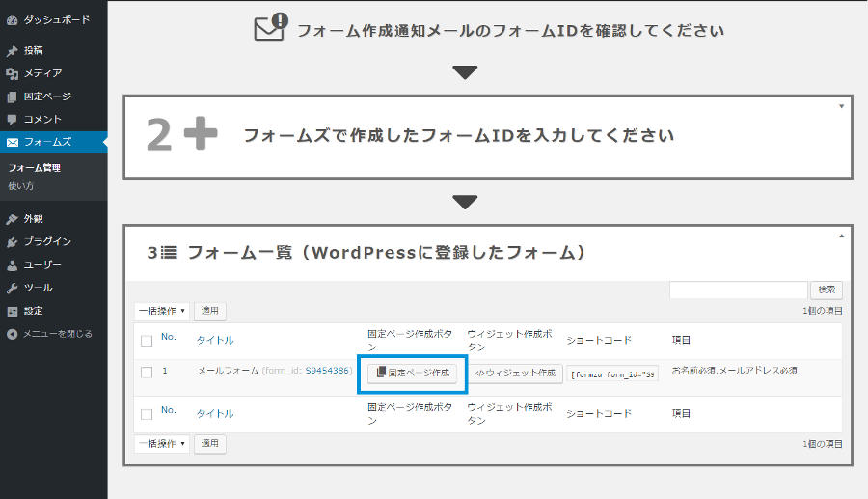Open bottom 一括操作 bulk action dropdown

tap(162, 444)
